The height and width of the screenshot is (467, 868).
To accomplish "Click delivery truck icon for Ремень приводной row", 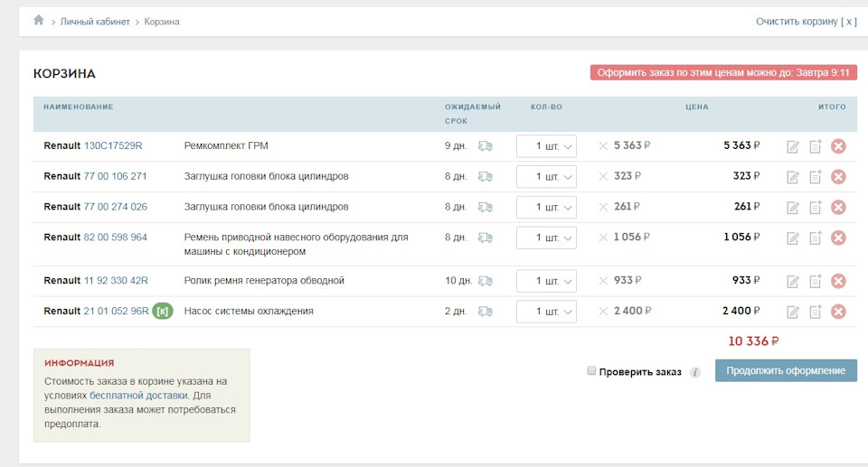I will 486,238.
